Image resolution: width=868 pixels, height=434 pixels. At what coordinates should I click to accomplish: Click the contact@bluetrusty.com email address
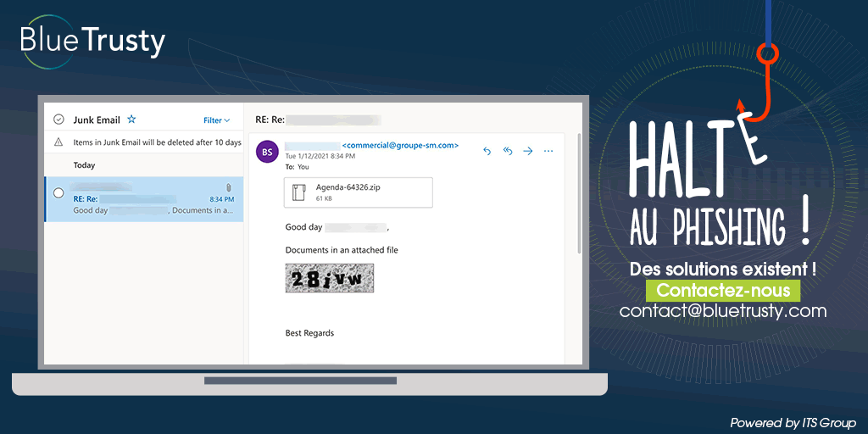pyautogui.click(x=723, y=311)
